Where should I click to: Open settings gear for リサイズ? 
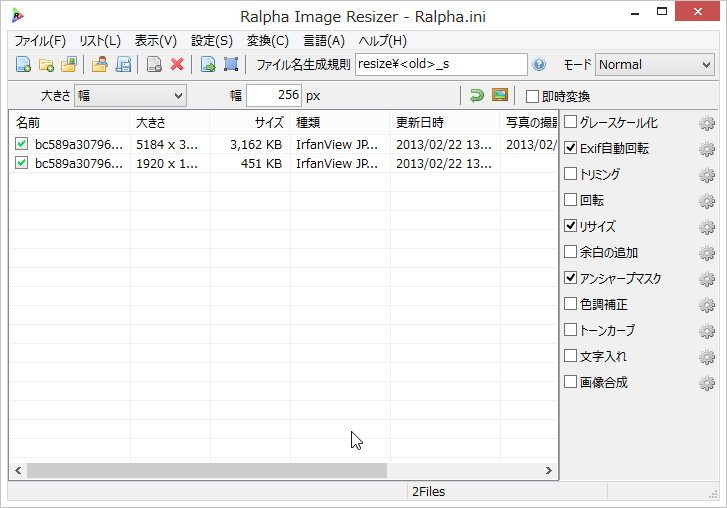point(707,227)
